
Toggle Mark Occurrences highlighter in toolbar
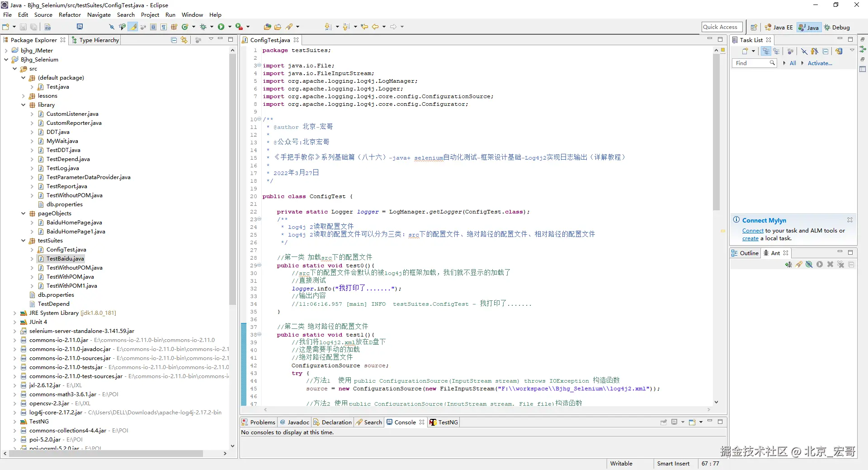click(133, 27)
